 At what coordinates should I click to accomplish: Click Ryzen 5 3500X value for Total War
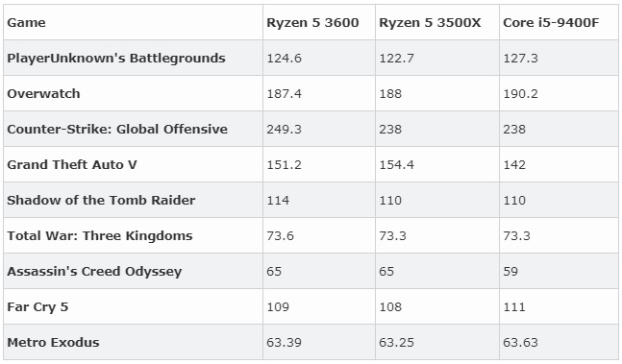(x=393, y=236)
